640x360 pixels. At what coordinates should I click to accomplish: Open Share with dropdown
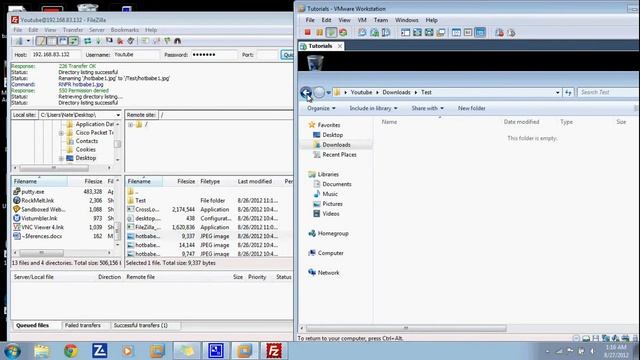coord(427,108)
